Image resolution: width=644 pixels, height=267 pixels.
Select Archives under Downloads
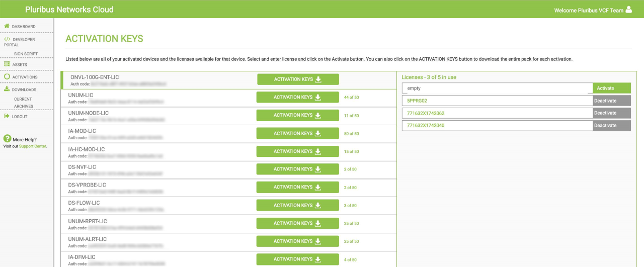(24, 106)
